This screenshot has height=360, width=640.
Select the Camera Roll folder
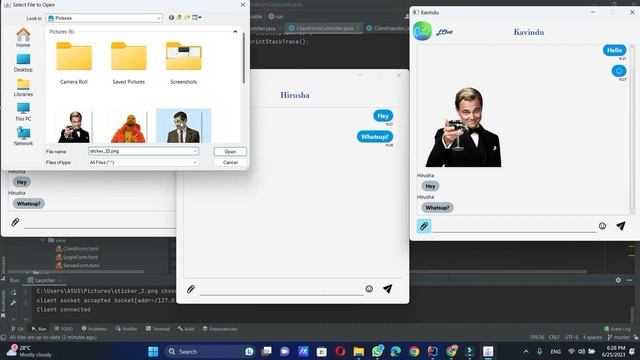74,63
